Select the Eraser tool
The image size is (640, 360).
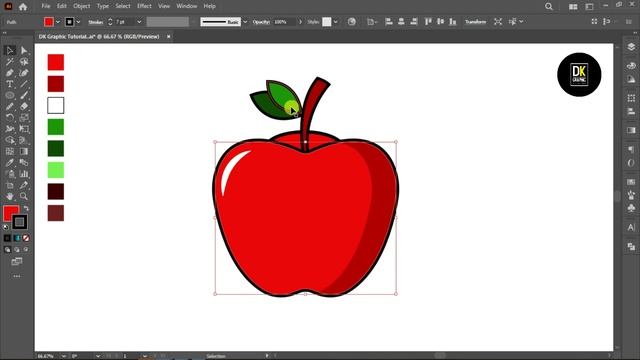(x=24, y=107)
